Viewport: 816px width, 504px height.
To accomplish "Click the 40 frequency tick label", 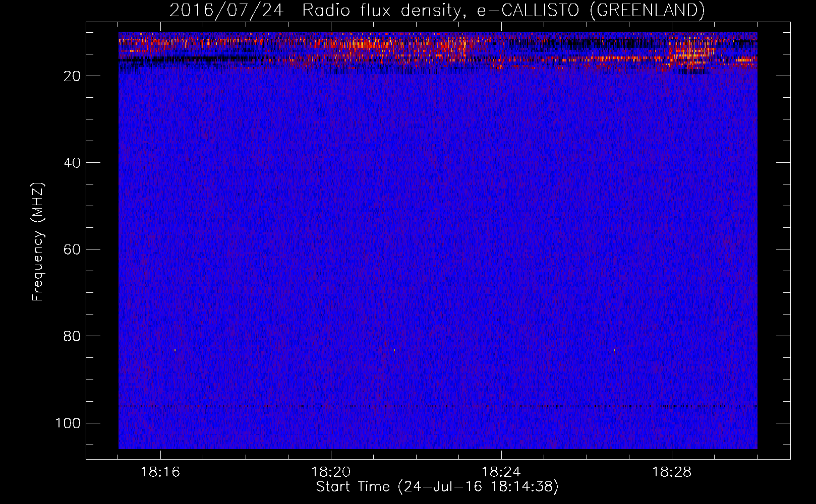I will pyautogui.click(x=72, y=163).
